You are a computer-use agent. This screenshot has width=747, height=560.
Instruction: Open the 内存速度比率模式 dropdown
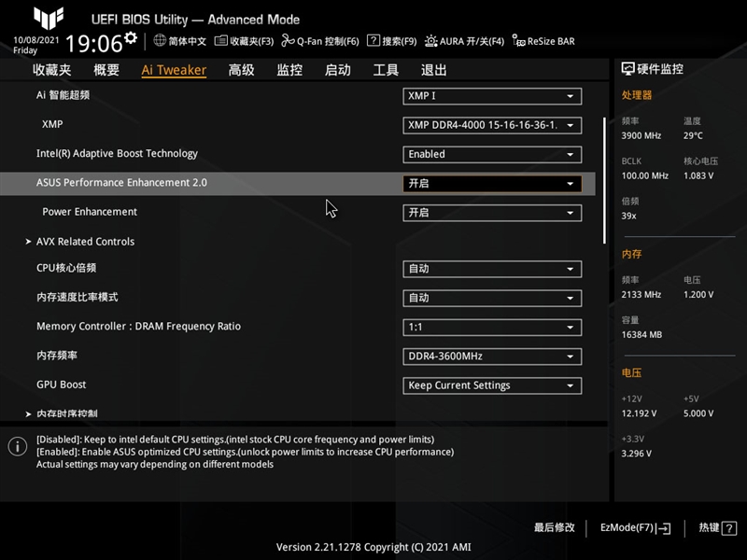pos(492,298)
